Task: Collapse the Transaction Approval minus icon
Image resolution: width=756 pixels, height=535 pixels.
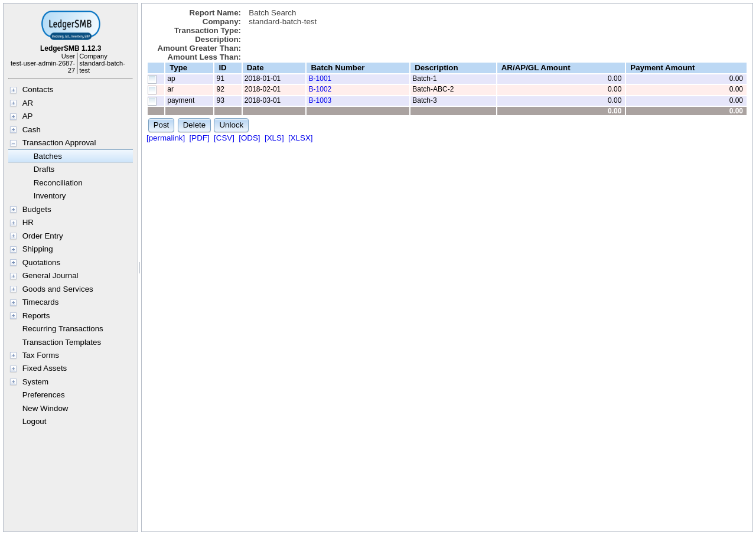Action: click(x=13, y=143)
